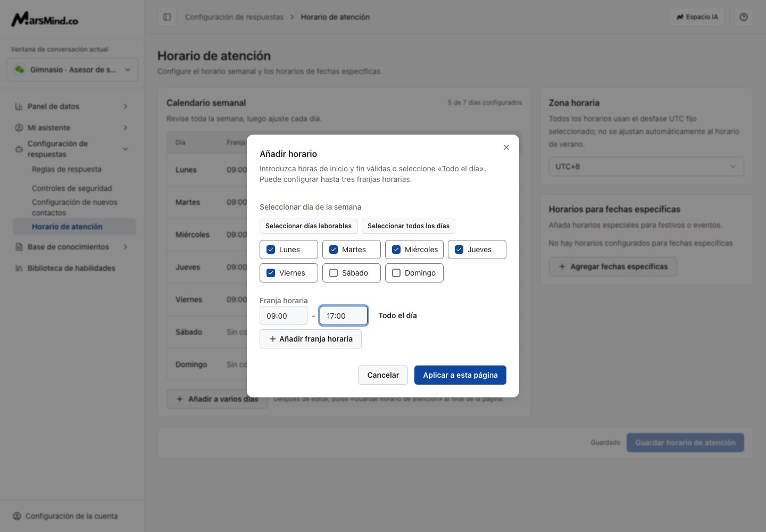Click Agregar fechas específicas button

coord(613,267)
